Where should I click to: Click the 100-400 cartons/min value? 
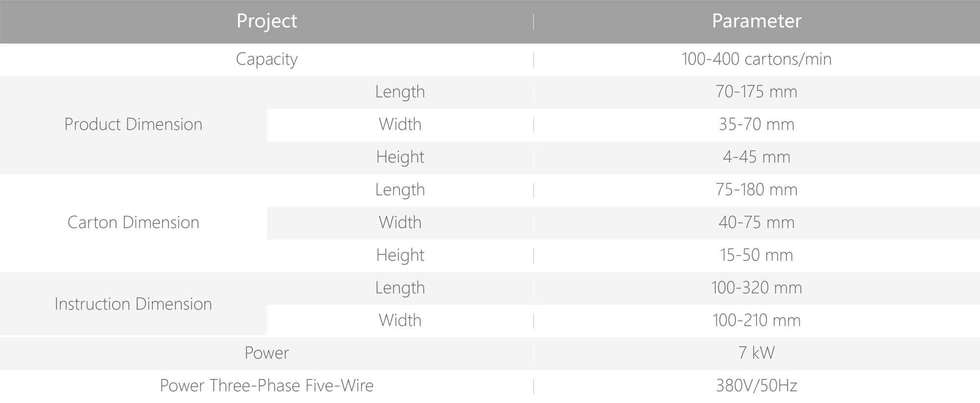click(757, 59)
